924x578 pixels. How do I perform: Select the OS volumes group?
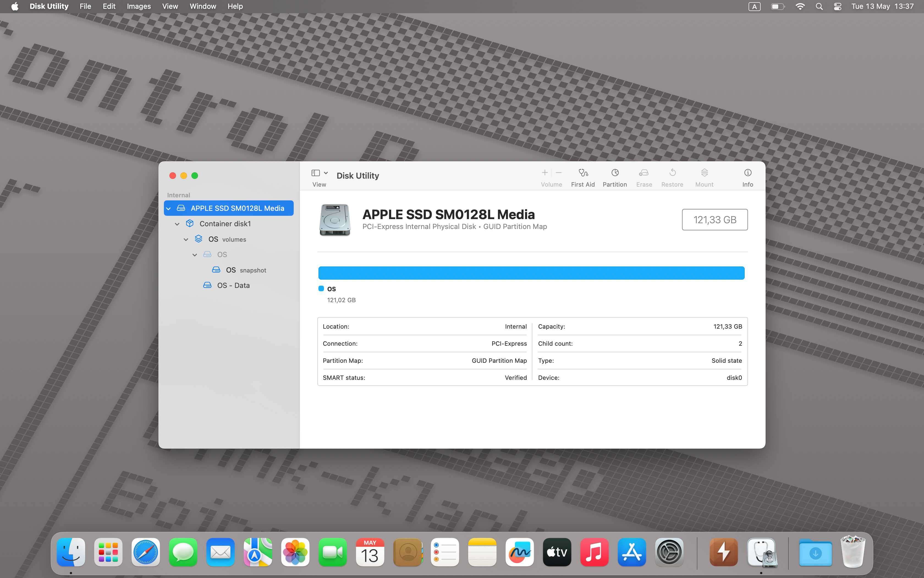pyautogui.click(x=229, y=239)
